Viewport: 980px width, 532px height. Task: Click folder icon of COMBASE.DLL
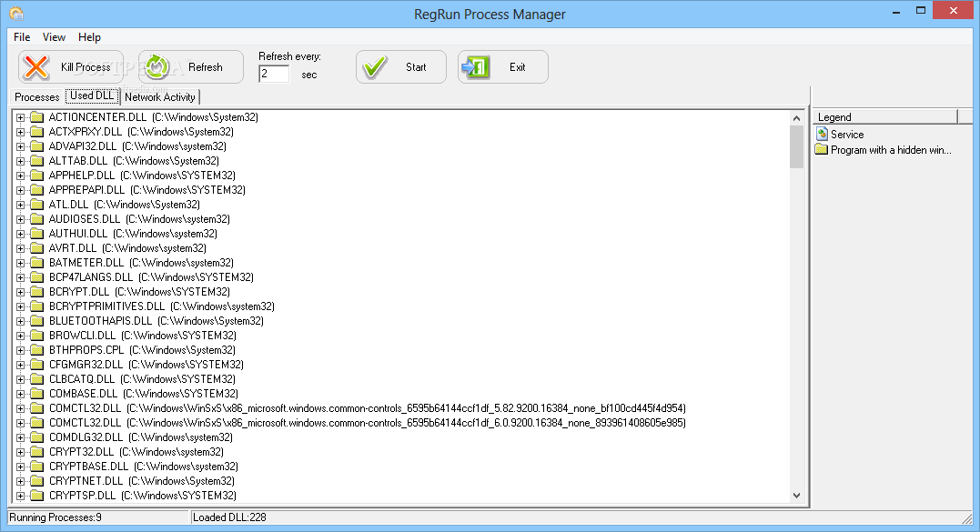(37, 394)
